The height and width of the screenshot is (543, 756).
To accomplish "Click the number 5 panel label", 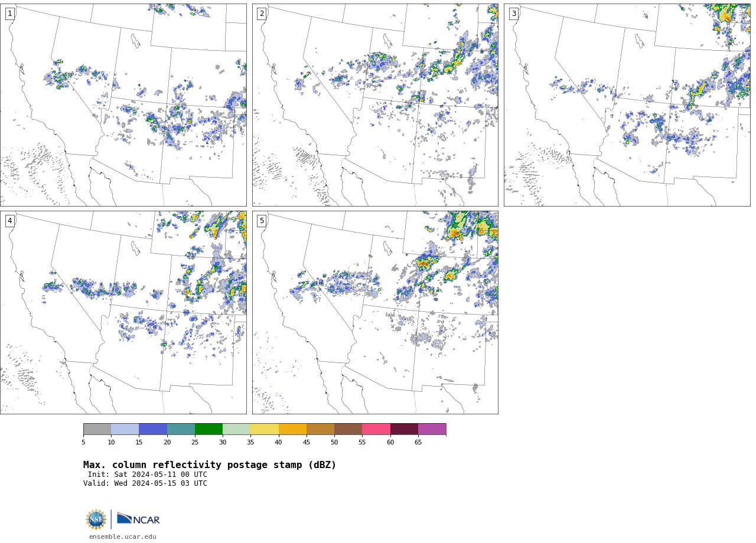I will pos(262,221).
